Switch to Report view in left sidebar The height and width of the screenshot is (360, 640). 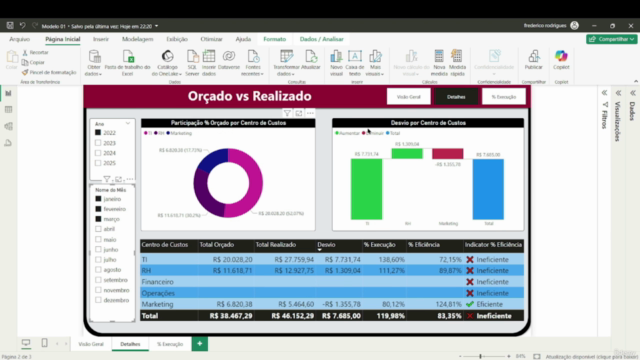click(x=8, y=93)
